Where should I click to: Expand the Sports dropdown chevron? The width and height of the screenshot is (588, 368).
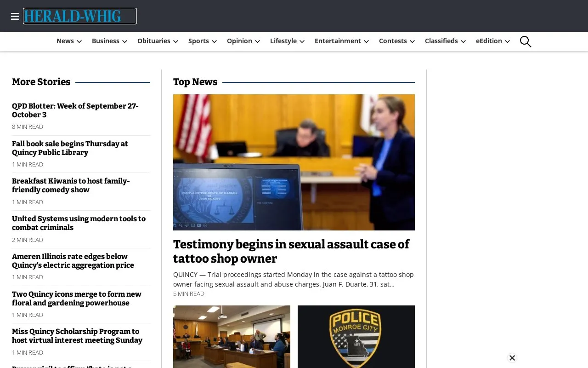[214, 41]
